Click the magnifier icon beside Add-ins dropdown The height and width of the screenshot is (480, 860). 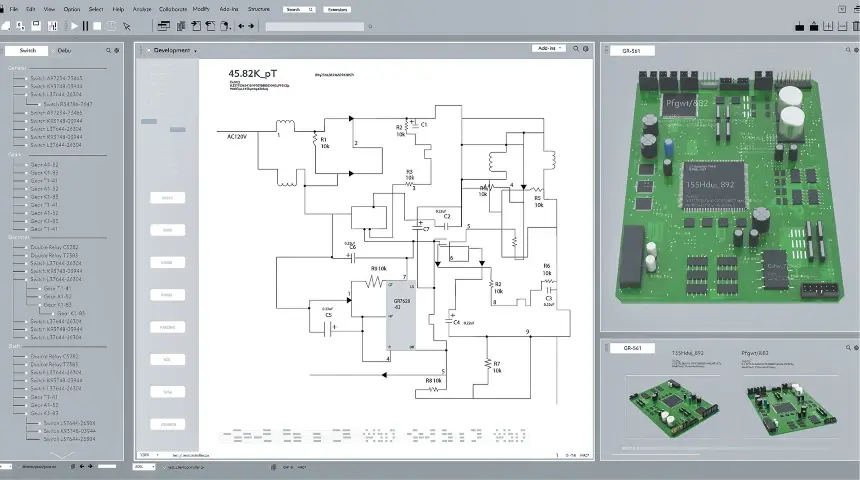[577, 48]
